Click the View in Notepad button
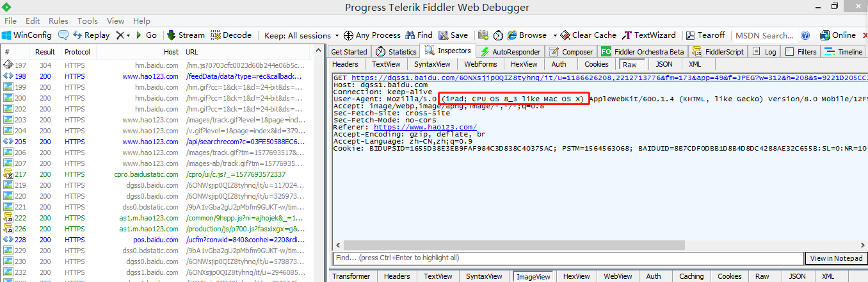 835,258
